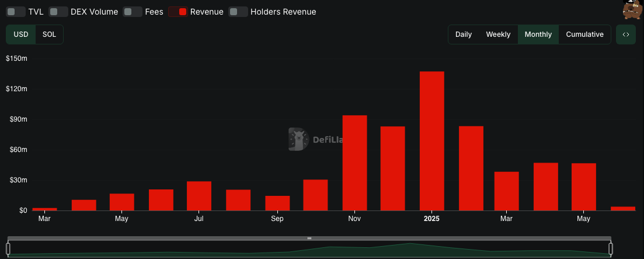This screenshot has width=644, height=259.
Task: Click the November revenue bar
Action: pos(354,163)
